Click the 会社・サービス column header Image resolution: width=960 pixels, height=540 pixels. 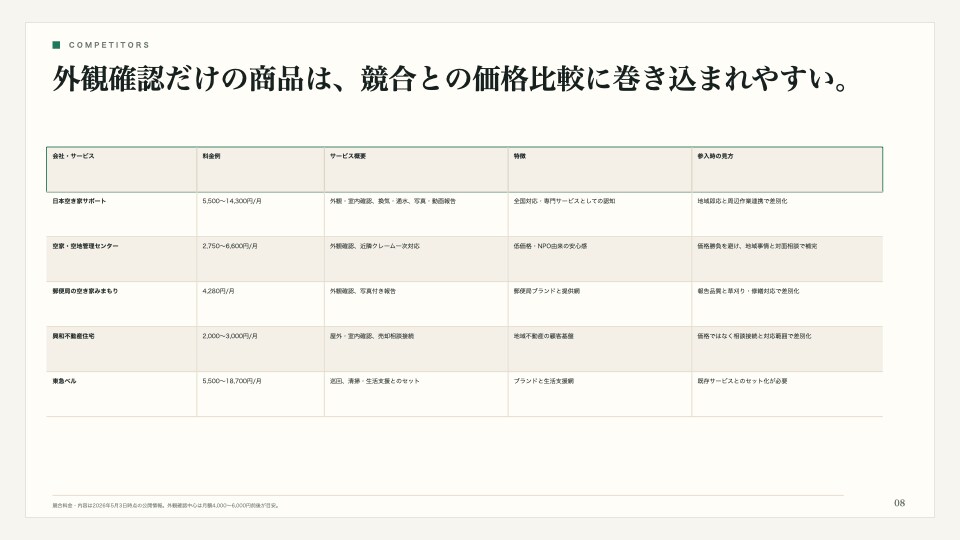(122, 170)
